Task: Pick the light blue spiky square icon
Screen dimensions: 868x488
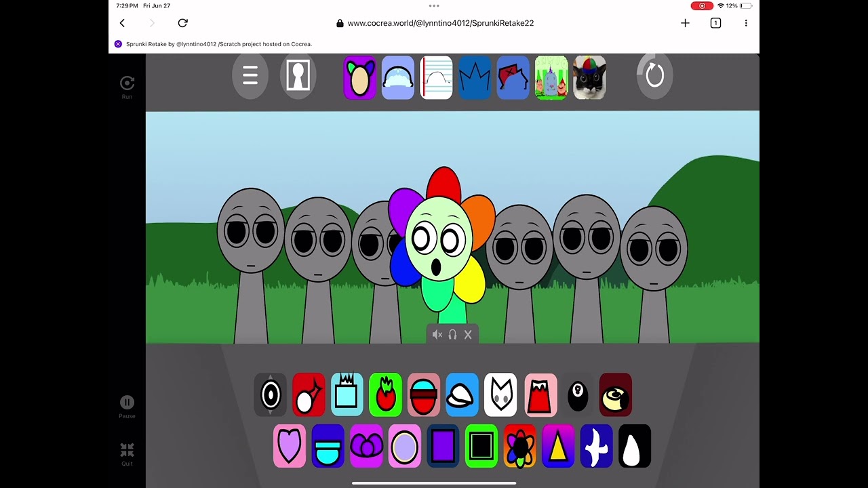Action: (347, 394)
